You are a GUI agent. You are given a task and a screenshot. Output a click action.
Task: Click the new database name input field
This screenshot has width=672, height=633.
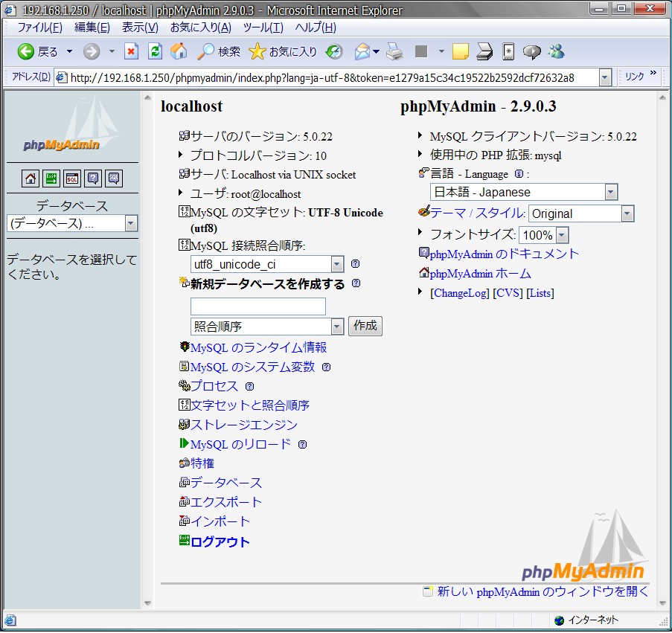point(258,306)
